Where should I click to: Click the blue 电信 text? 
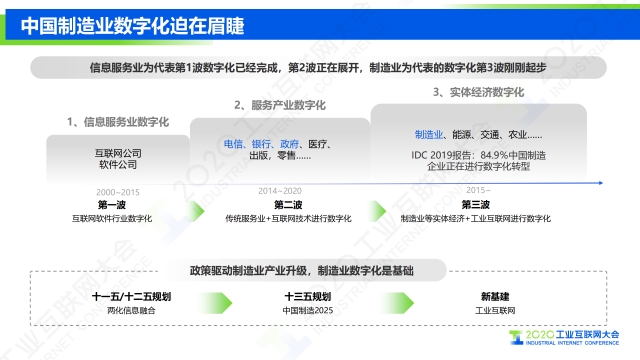233,144
